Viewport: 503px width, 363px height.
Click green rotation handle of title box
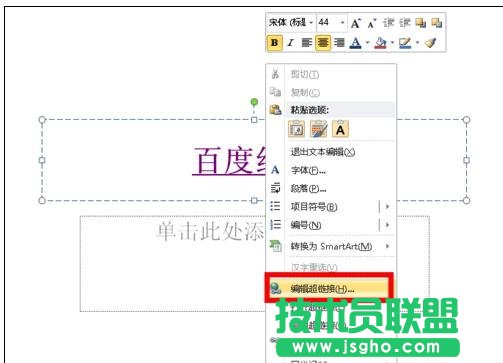click(x=254, y=102)
